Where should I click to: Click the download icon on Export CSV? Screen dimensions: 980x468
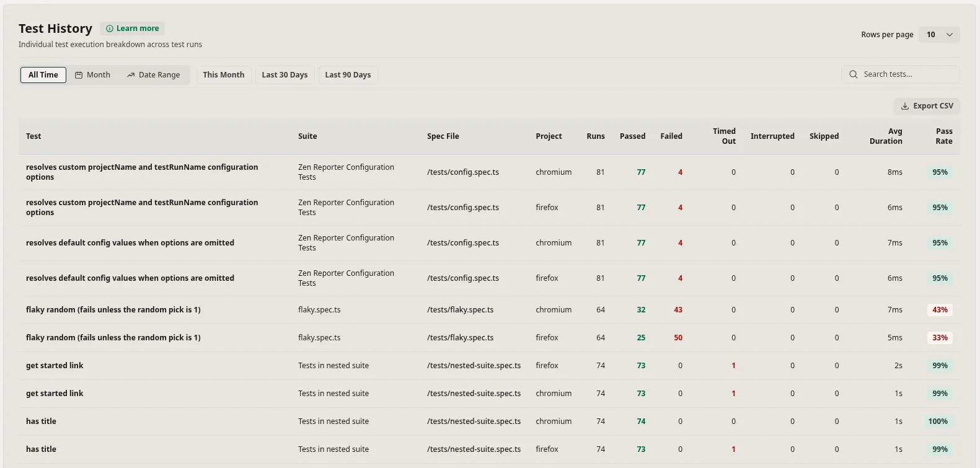point(905,106)
